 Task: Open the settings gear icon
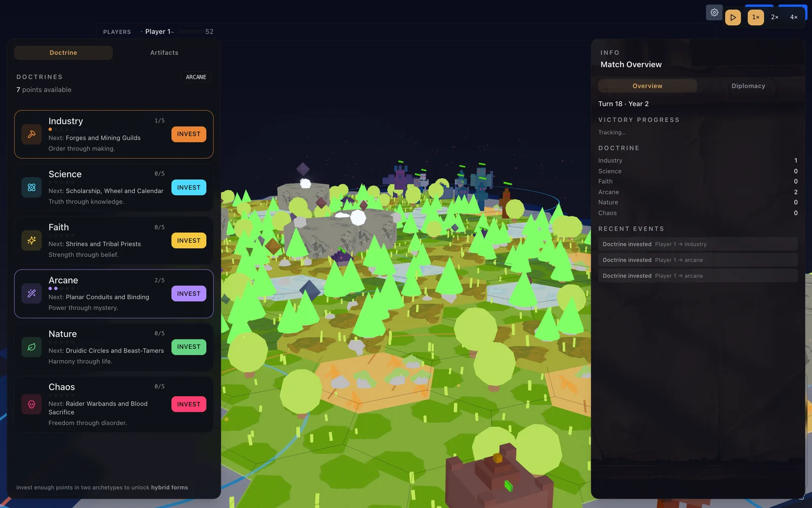714,13
